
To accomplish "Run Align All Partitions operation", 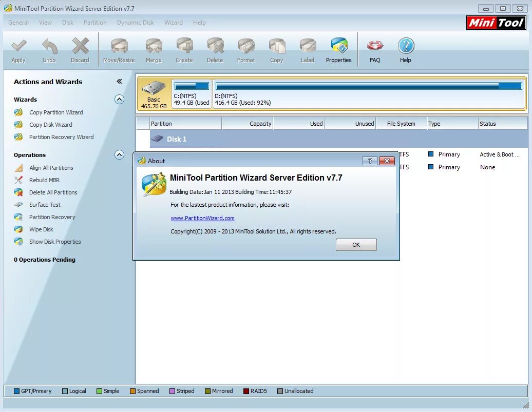I will coord(51,168).
